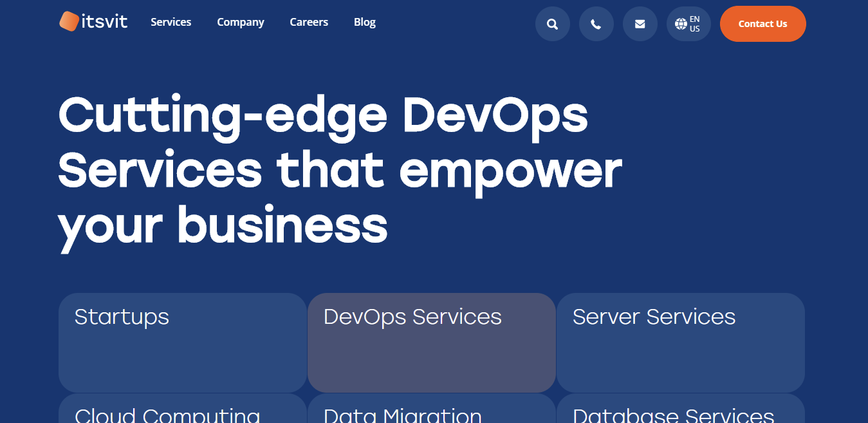The height and width of the screenshot is (423, 868).
Task: Open the Data Migration card
Action: (432, 408)
